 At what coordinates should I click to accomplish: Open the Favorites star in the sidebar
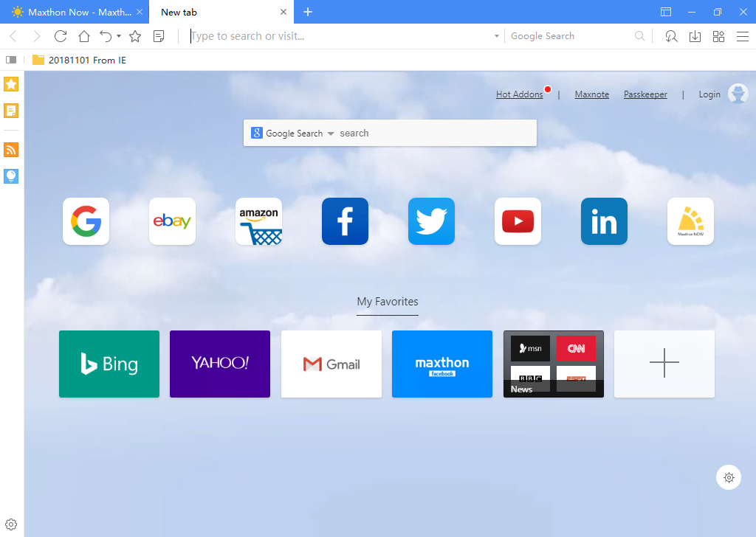pos(11,84)
